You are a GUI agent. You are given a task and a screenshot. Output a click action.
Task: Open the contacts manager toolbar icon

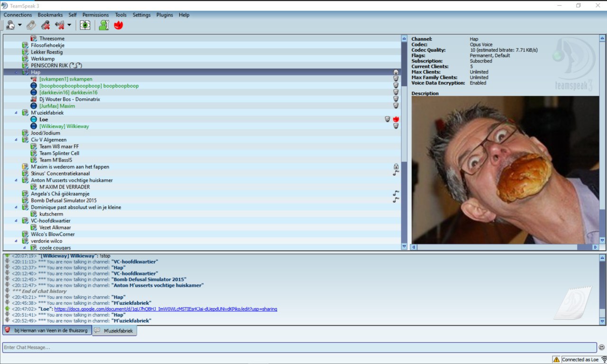(103, 25)
